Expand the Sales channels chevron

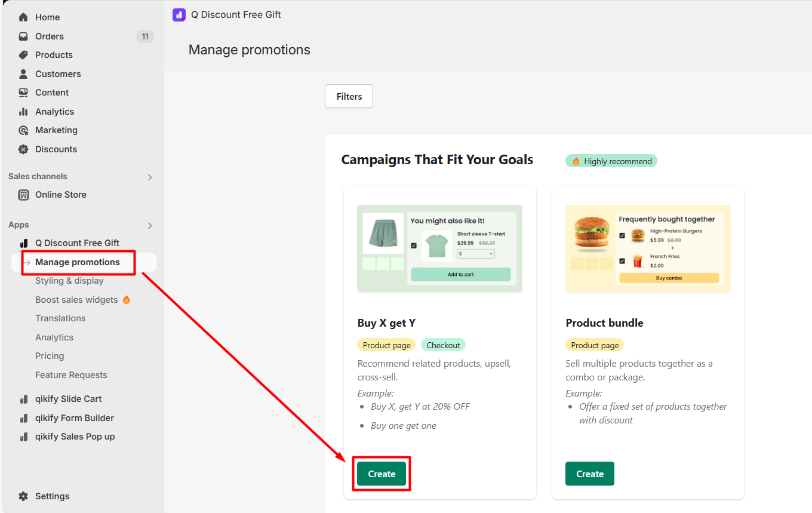coord(150,177)
